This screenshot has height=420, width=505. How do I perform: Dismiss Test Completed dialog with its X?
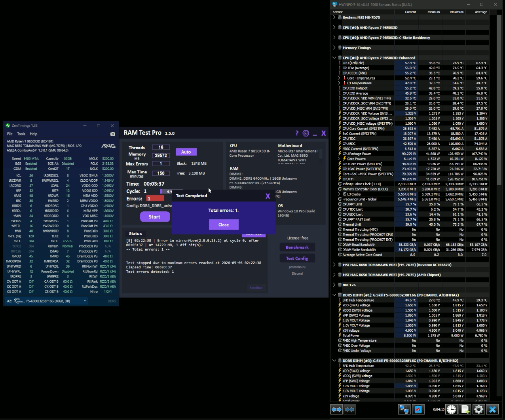[268, 196]
